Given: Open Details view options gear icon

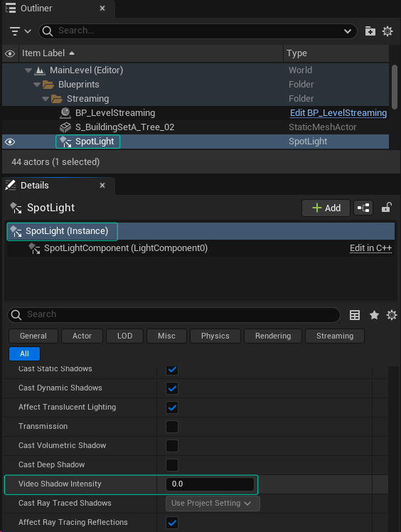Looking at the screenshot, I should pyautogui.click(x=392, y=315).
